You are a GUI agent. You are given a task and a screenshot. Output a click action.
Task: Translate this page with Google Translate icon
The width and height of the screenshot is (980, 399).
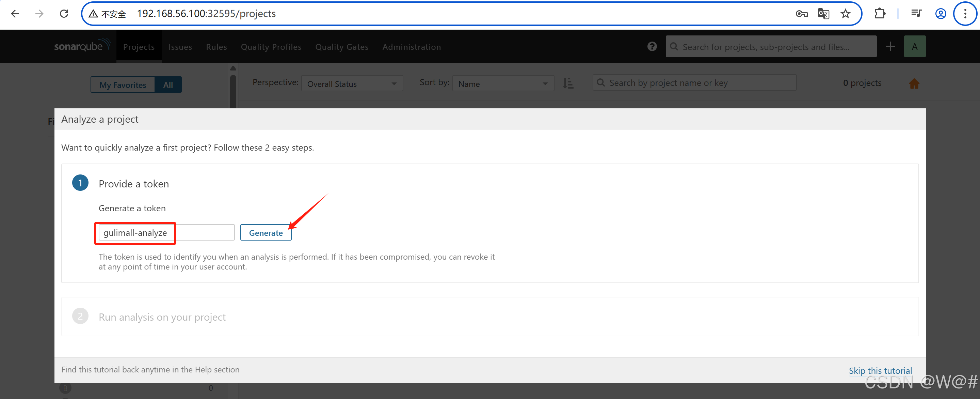[x=823, y=14]
